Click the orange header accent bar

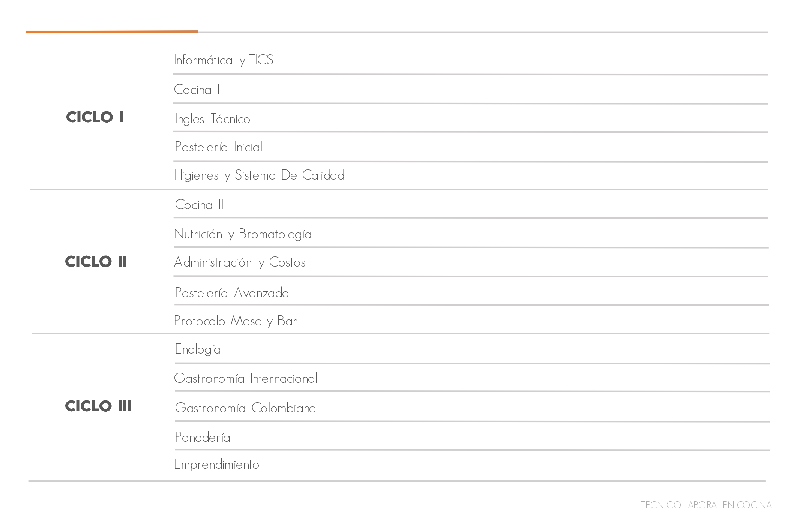(112, 32)
